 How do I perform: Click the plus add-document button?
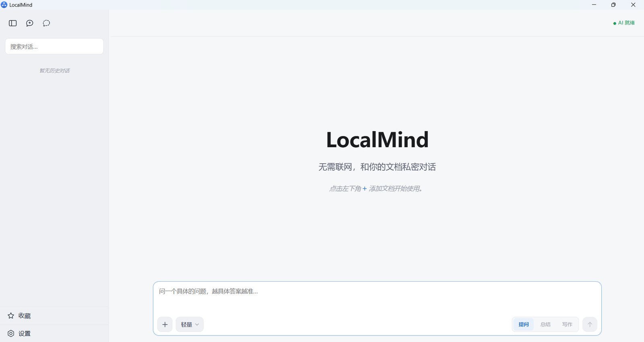165,324
